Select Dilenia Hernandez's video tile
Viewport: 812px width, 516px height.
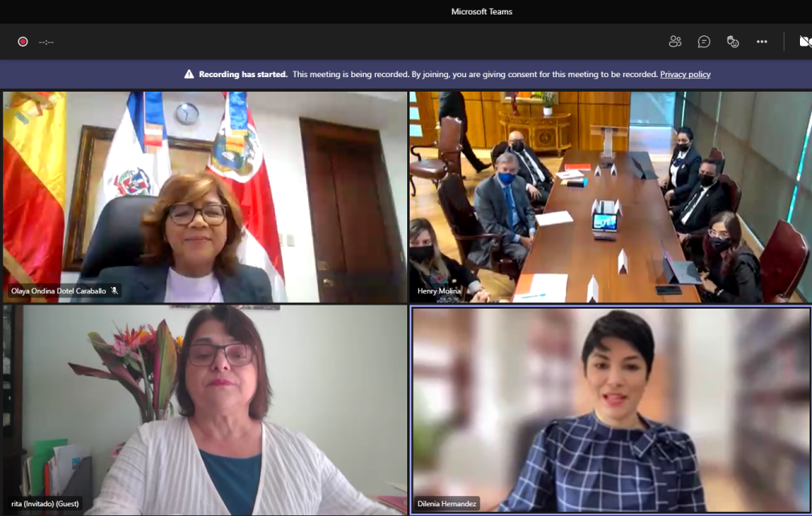click(x=610, y=410)
